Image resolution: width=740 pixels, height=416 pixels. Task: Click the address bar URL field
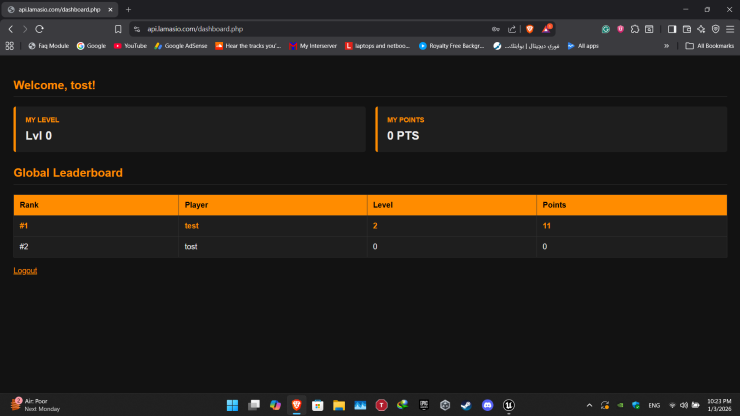point(300,29)
